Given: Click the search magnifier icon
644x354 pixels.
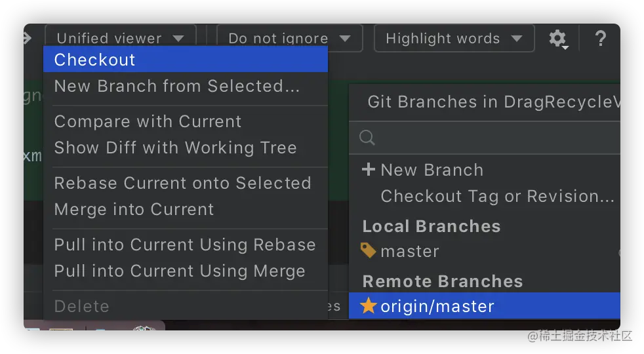Looking at the screenshot, I should coord(367,138).
